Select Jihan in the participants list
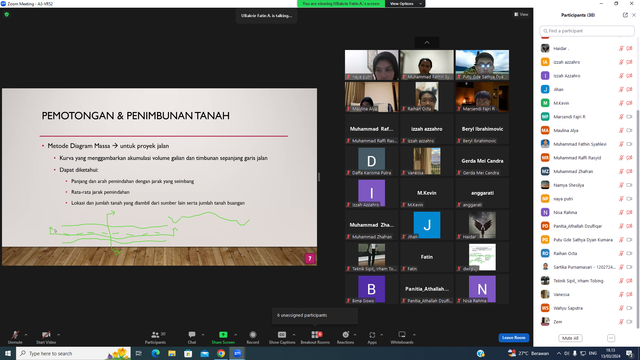The image size is (640, 360). [587, 89]
